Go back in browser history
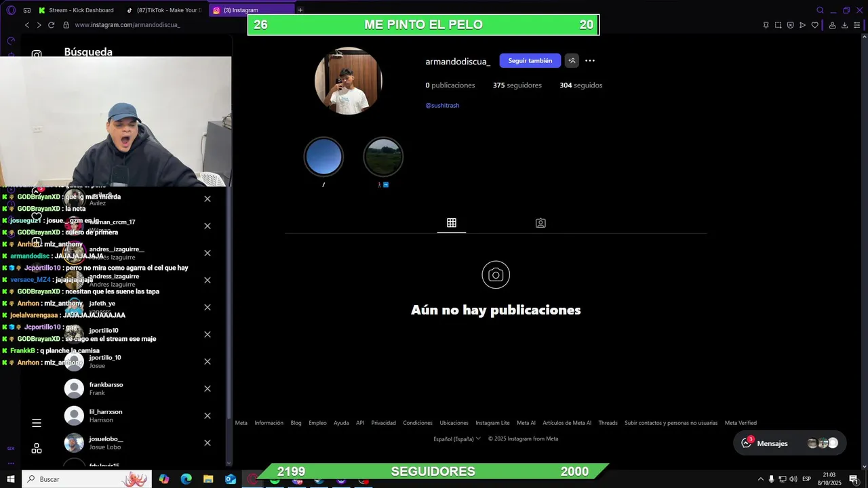The image size is (868, 488). pos(27,25)
